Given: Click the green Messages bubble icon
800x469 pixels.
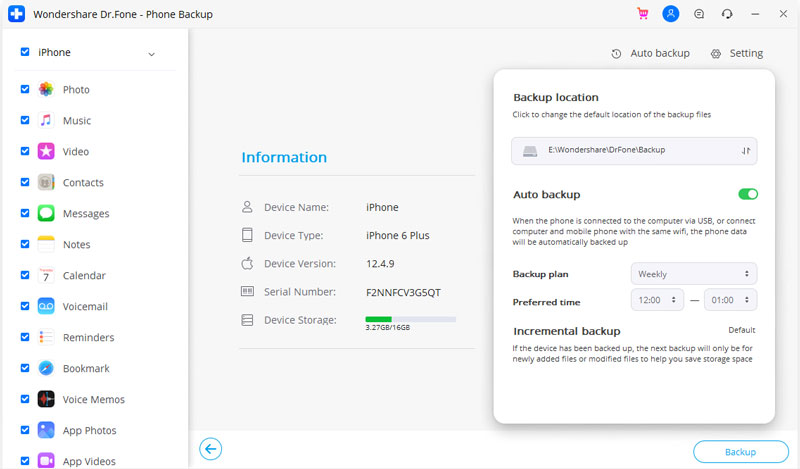Looking at the screenshot, I should (46, 213).
